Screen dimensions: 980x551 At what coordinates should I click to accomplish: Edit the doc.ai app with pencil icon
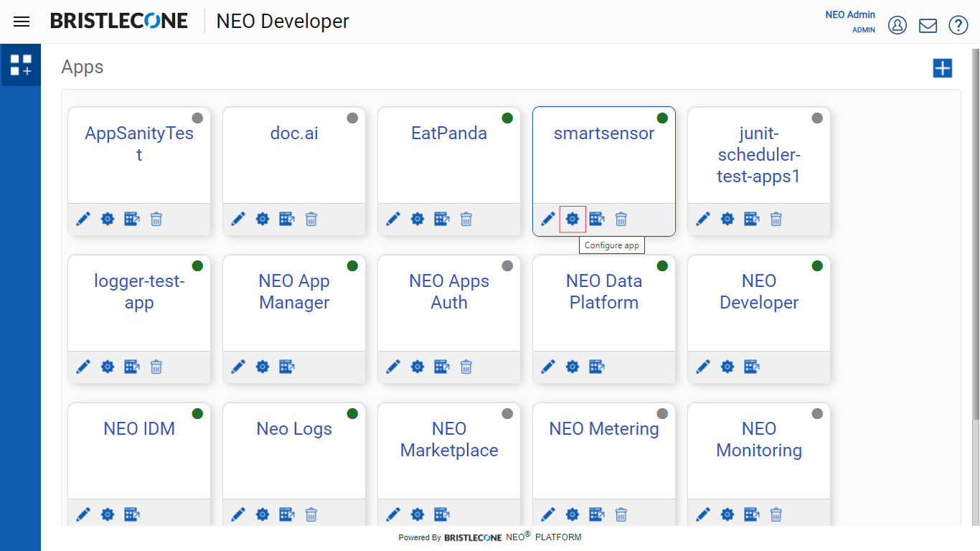coord(238,219)
